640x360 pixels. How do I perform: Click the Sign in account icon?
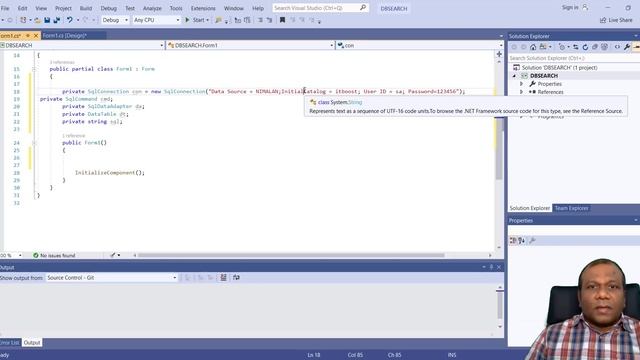coord(585,7)
